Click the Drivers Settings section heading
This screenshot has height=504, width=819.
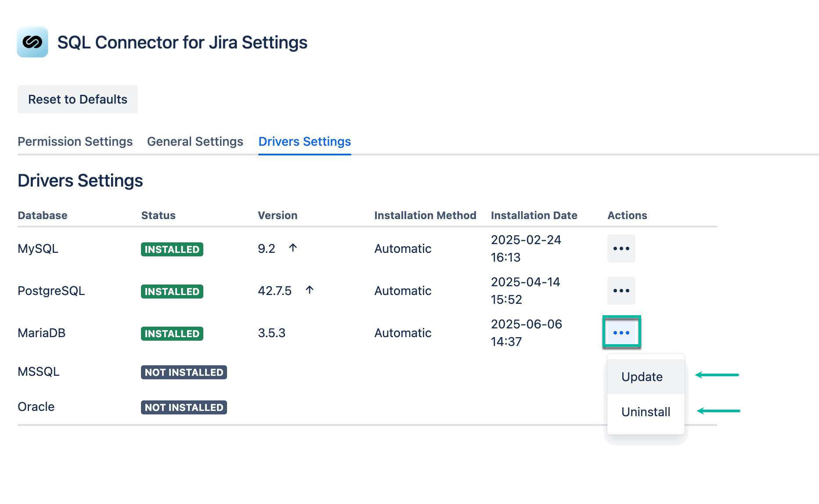click(x=80, y=180)
